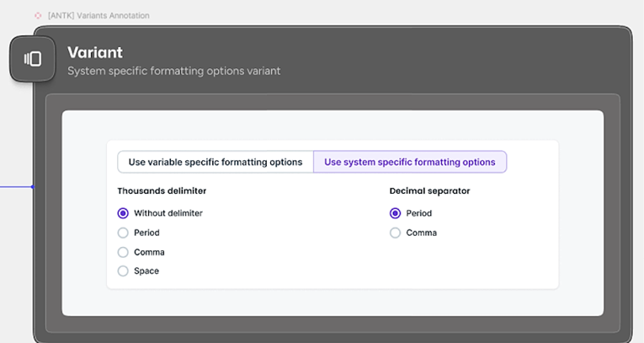Image resolution: width=644 pixels, height=343 pixels.
Task: Click the [ANTK] Variants Annotation label
Action: tap(98, 16)
